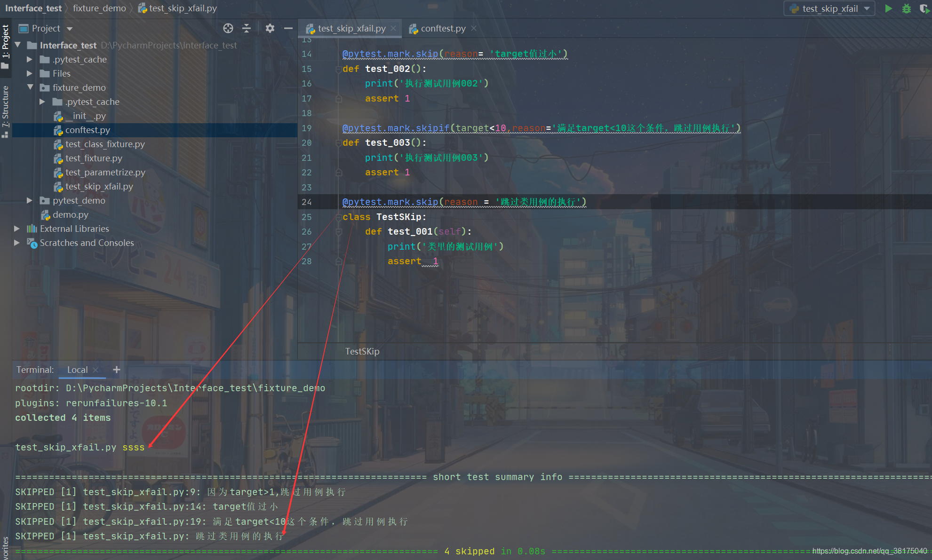Switch to conftest.py editor tab
Image resolution: width=932 pixels, height=560 pixels.
443,28
